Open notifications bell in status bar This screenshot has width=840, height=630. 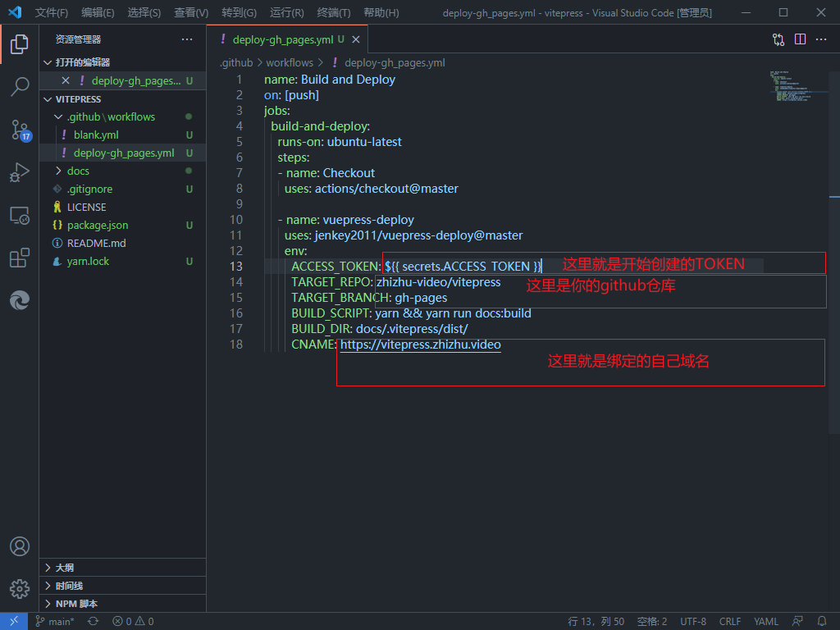click(x=822, y=622)
